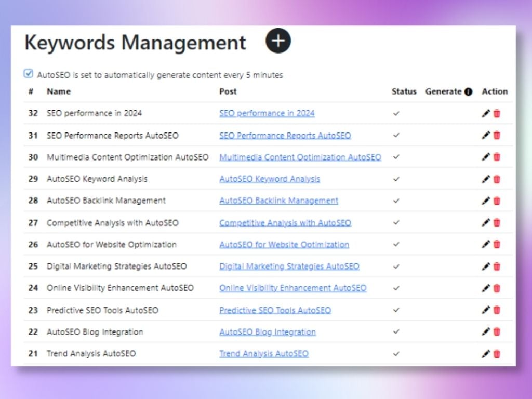Edit Competitive Analysis with AutoSEO keyword
532x399 pixels.
pos(486,223)
